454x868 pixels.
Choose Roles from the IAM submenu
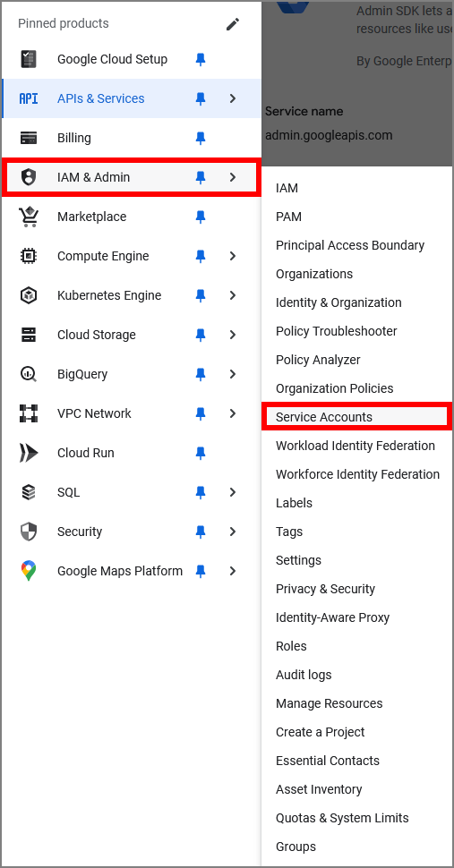pyautogui.click(x=291, y=646)
